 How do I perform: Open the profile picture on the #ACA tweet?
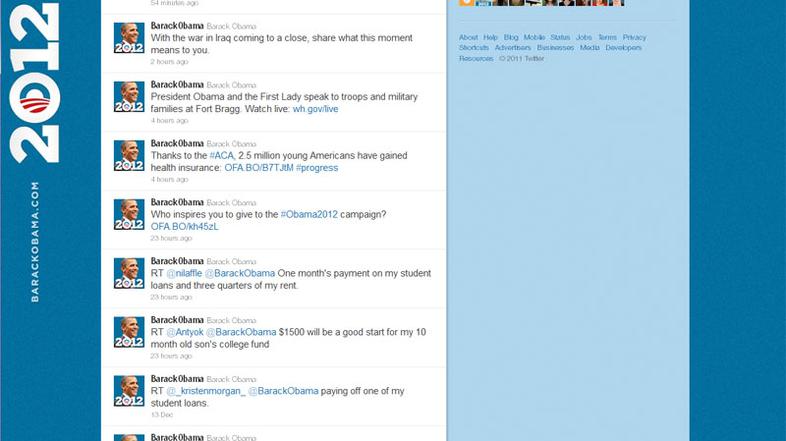point(129,155)
